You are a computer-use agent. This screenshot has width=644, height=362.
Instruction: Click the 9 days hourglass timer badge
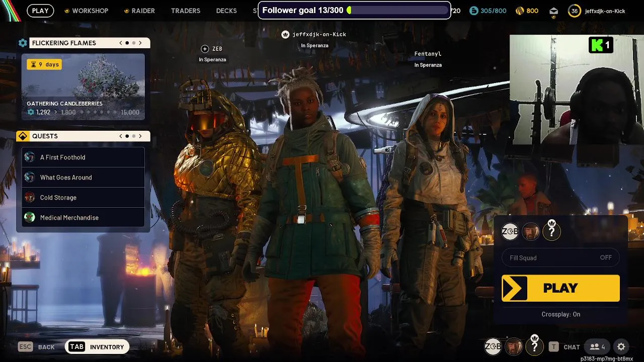44,64
